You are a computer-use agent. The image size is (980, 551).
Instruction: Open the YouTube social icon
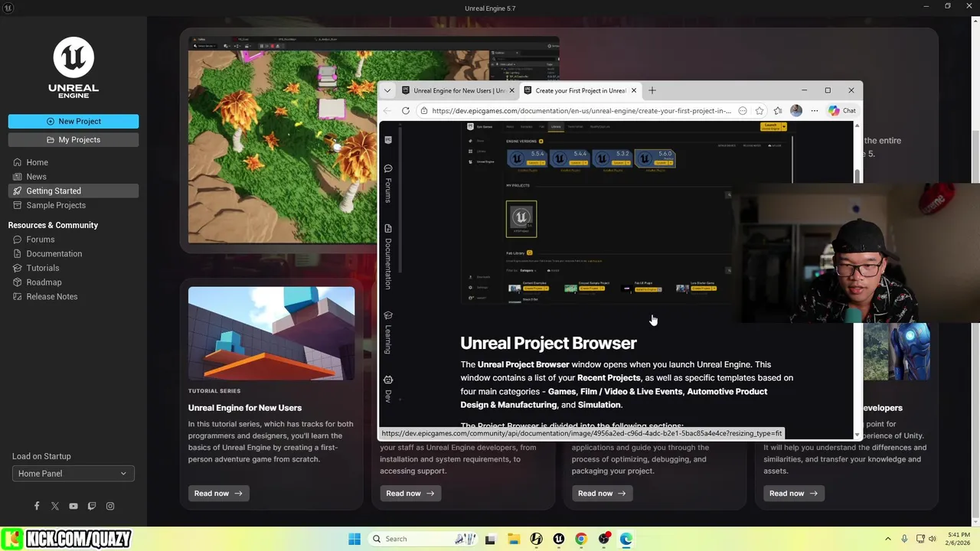click(73, 506)
